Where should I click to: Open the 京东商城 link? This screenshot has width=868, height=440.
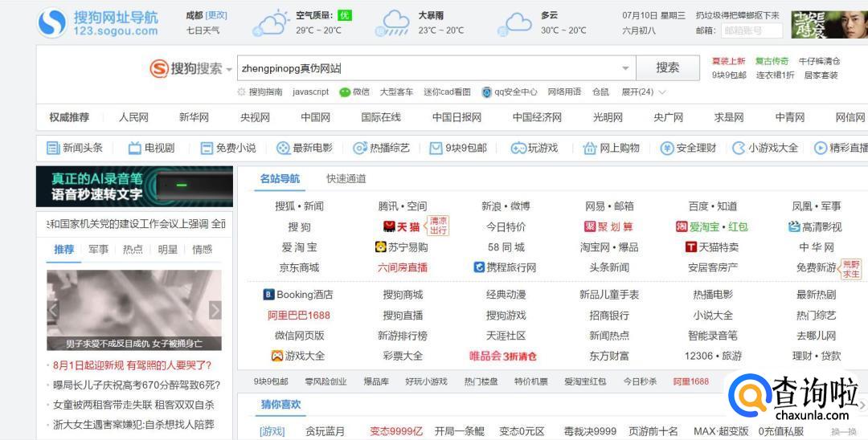click(x=299, y=267)
